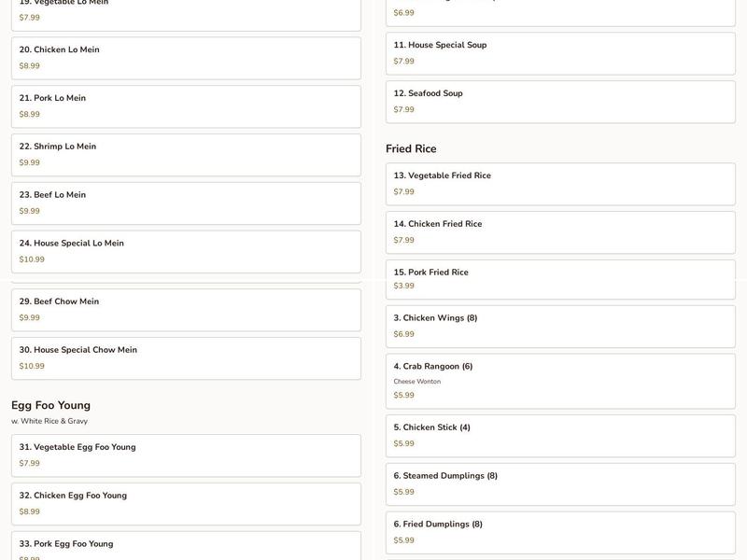
Task: Select 24. House Special Lo Mein
Action: tap(186, 252)
